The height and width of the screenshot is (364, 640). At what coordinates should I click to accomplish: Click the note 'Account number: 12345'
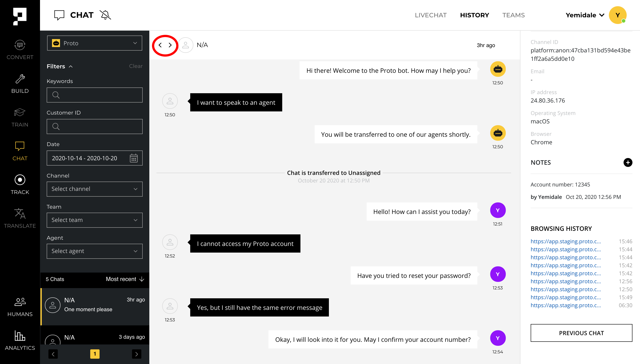[560, 184]
